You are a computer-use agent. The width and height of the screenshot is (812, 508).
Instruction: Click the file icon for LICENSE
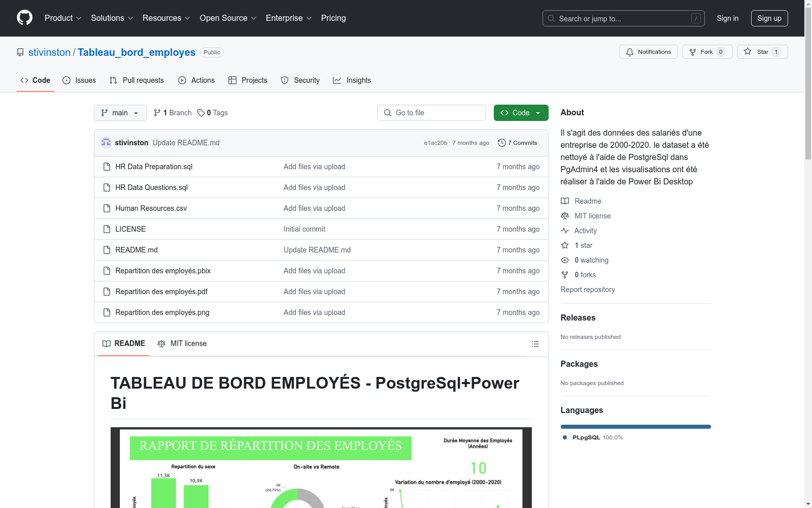click(x=107, y=229)
